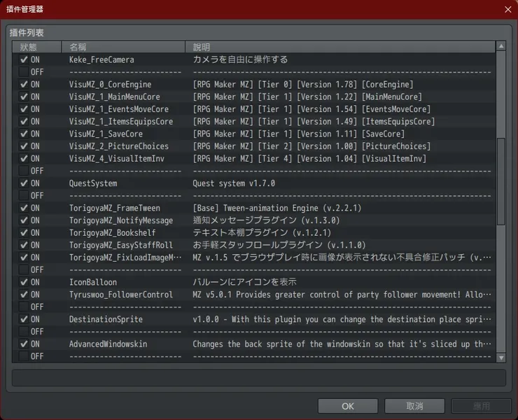Uncheck VisuMZ_0_CoreEngine status checkbox

pyautogui.click(x=24, y=84)
